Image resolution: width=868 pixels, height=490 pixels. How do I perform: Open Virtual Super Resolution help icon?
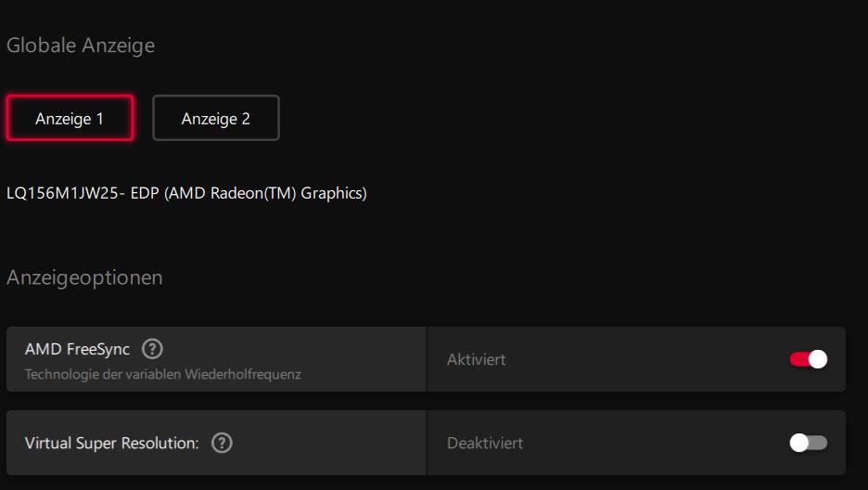[222, 443]
